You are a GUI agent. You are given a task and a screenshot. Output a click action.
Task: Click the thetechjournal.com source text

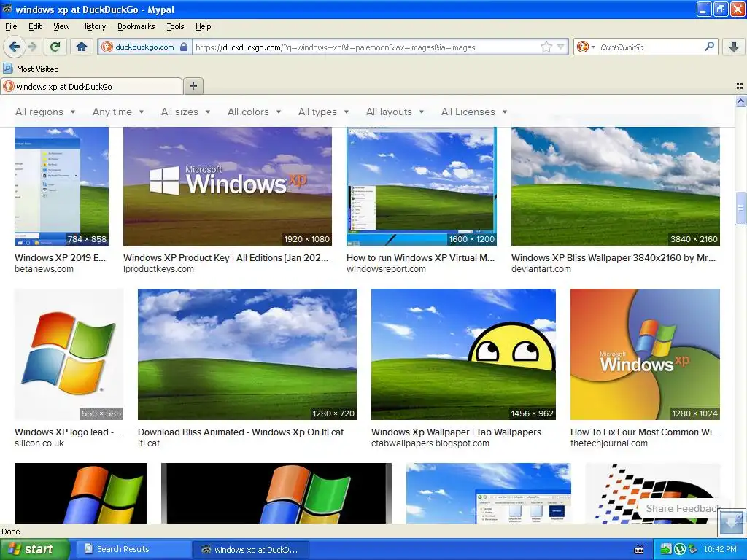pyautogui.click(x=609, y=443)
